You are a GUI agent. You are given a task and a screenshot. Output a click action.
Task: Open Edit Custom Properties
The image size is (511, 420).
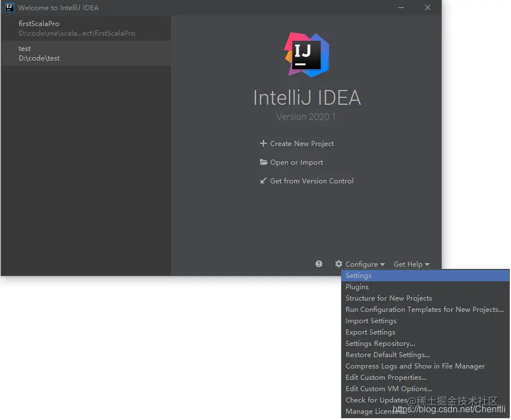(425, 378)
